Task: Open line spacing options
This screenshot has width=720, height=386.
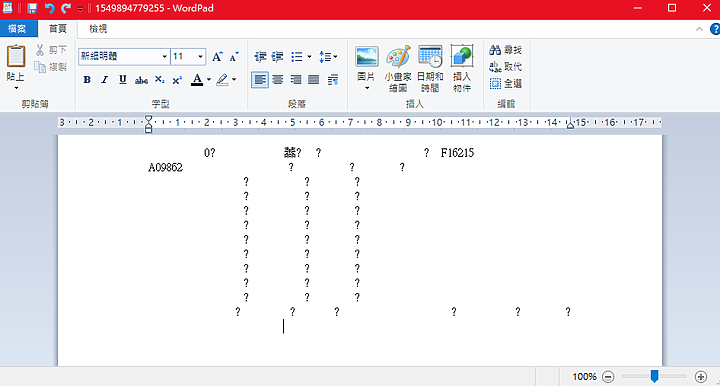Action: coord(328,56)
